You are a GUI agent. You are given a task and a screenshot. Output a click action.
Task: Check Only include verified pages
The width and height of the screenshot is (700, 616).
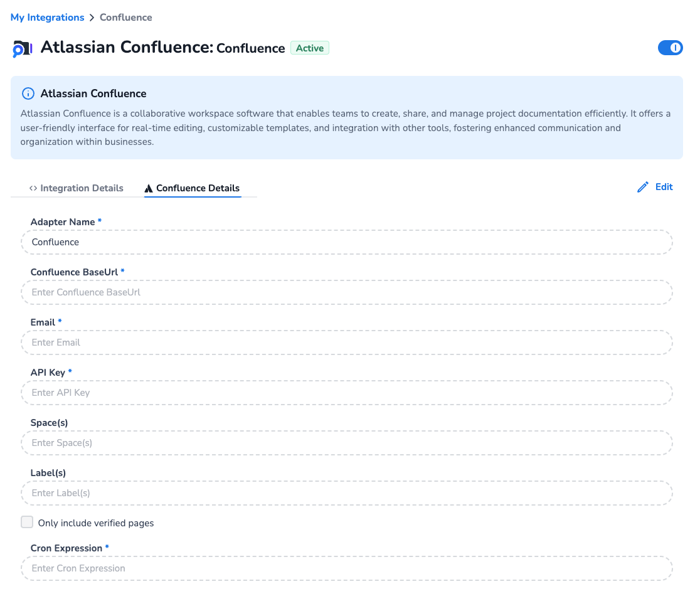coord(27,523)
